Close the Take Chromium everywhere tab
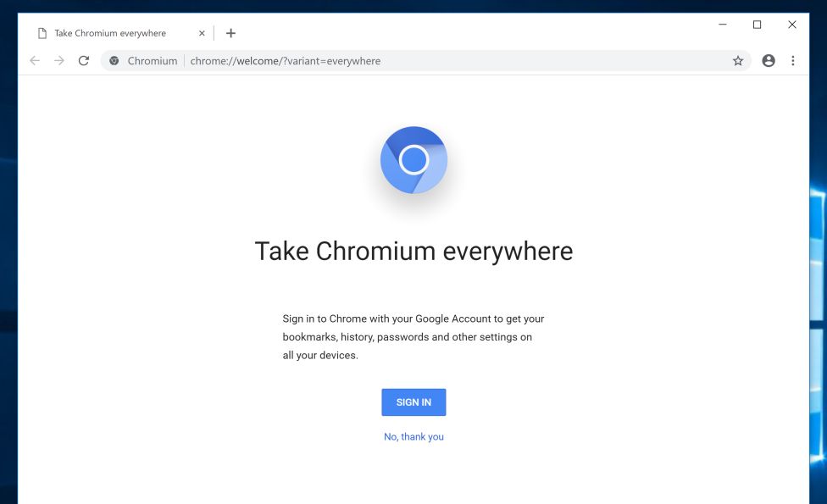 click(x=201, y=32)
